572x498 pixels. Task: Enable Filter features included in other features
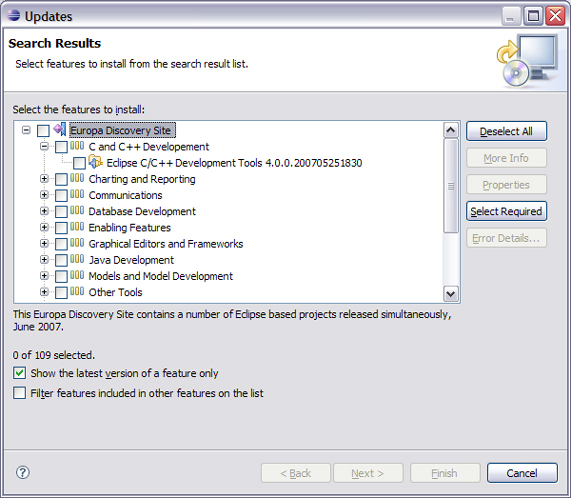[19, 393]
